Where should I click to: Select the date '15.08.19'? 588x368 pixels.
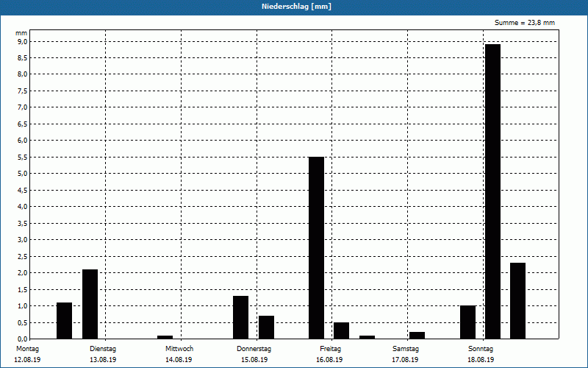254,360
